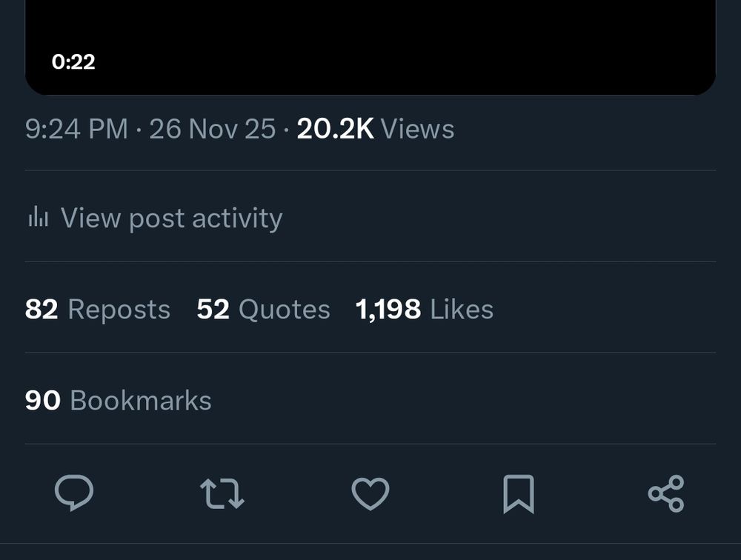Toggle the bookmark ribbon icon

coord(518,493)
